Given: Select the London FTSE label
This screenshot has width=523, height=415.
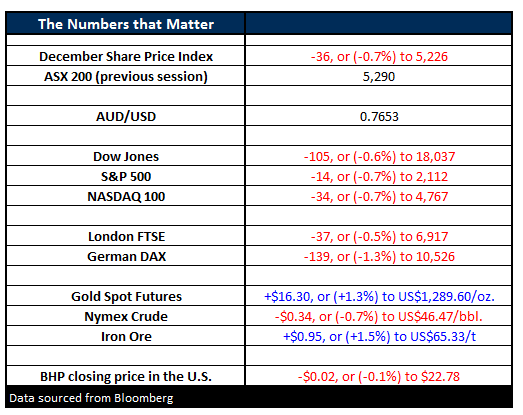Looking at the screenshot, I should click(x=126, y=237).
